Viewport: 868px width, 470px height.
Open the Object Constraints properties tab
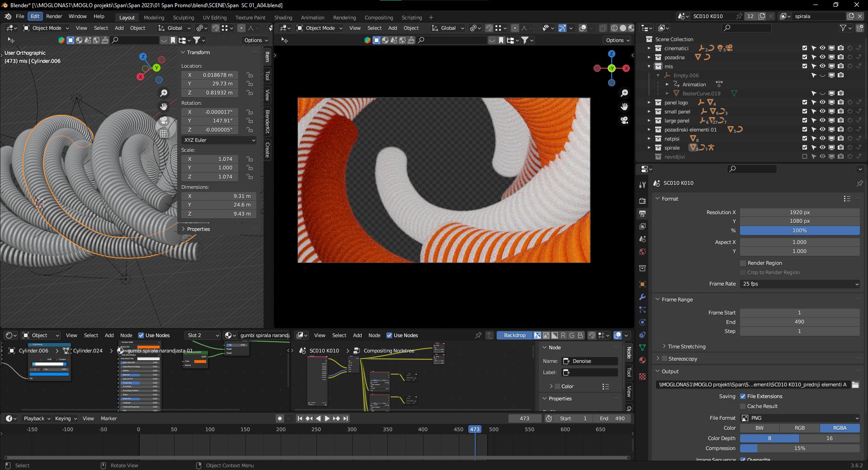[642, 335]
